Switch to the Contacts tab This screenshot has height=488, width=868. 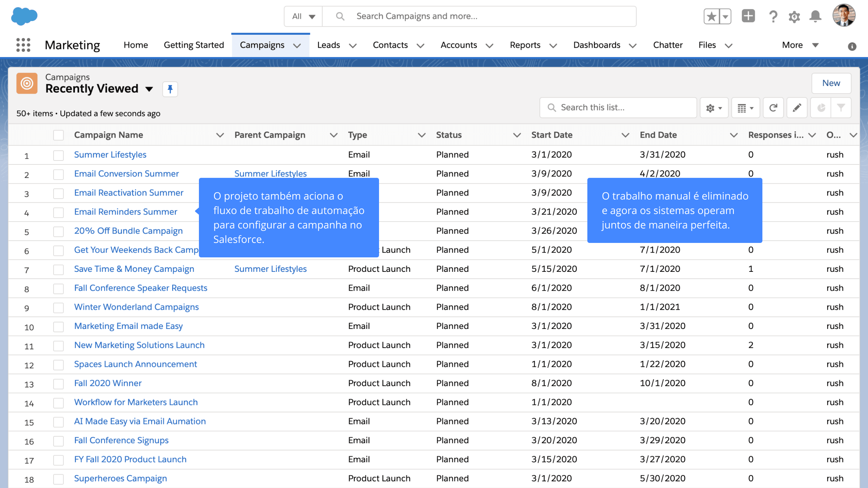(x=390, y=45)
